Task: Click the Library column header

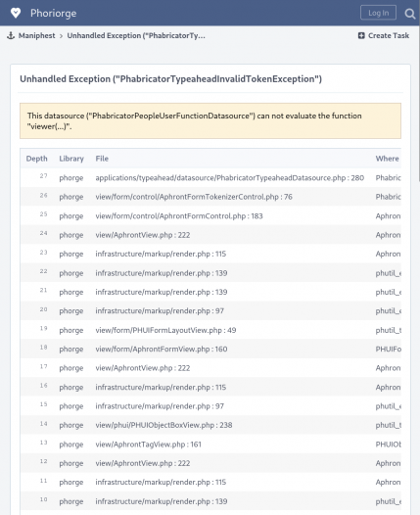Action: tap(71, 159)
